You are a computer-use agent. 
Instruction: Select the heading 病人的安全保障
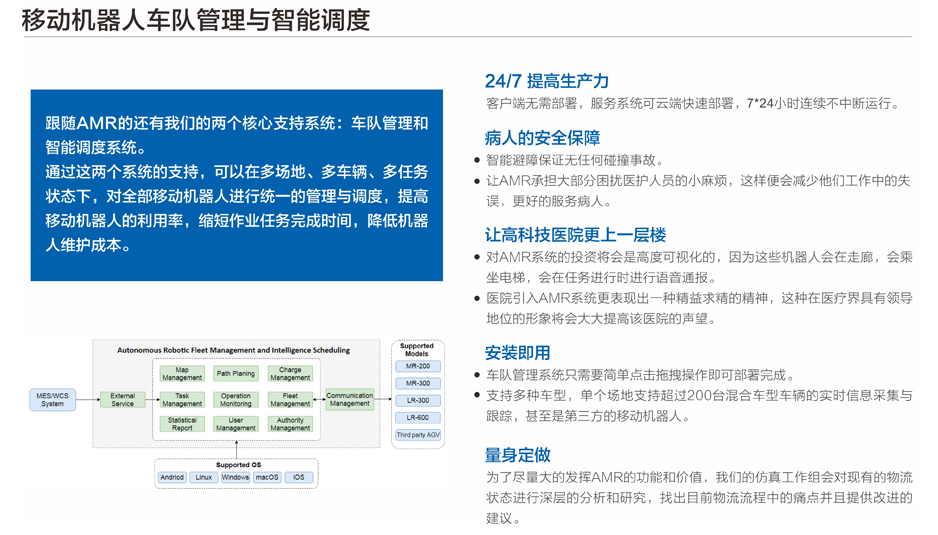tap(543, 138)
